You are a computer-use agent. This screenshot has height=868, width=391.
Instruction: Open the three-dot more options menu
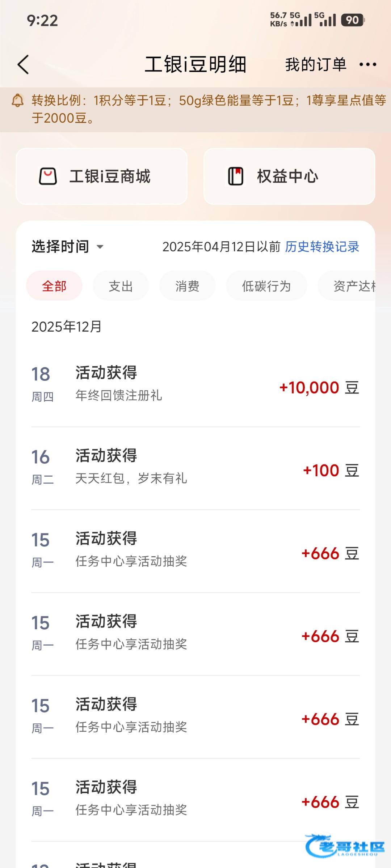coord(368,65)
